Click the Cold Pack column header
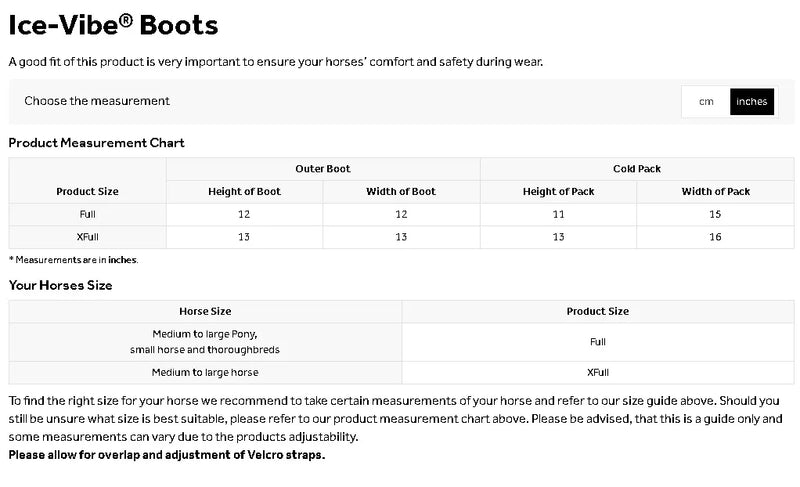 (636, 169)
